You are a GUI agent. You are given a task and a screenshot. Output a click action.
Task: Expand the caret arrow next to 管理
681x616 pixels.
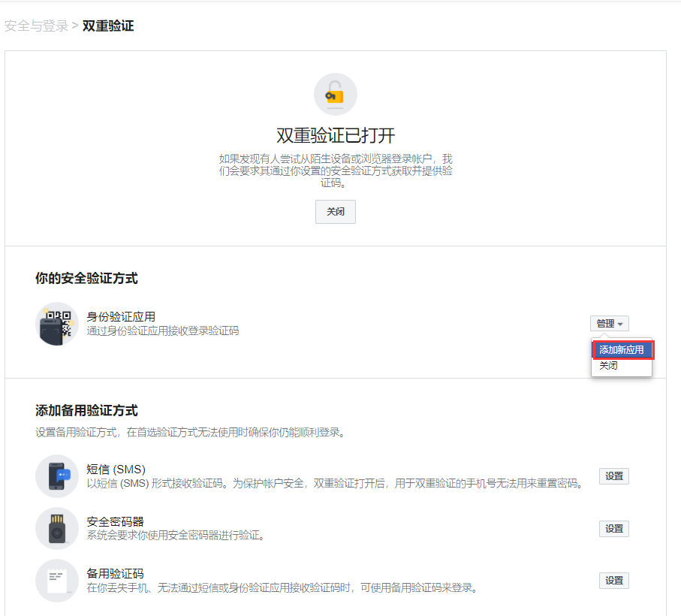tap(620, 324)
